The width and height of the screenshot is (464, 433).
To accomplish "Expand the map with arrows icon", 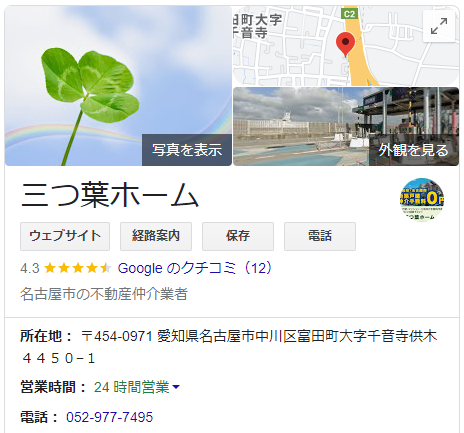I will point(439,26).
